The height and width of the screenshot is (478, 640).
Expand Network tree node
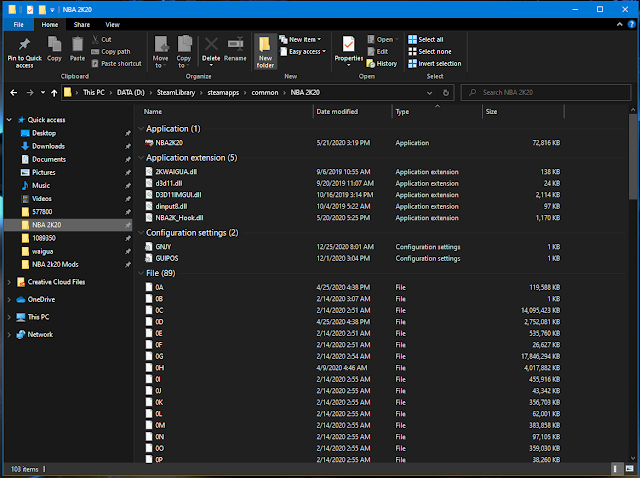[9, 335]
